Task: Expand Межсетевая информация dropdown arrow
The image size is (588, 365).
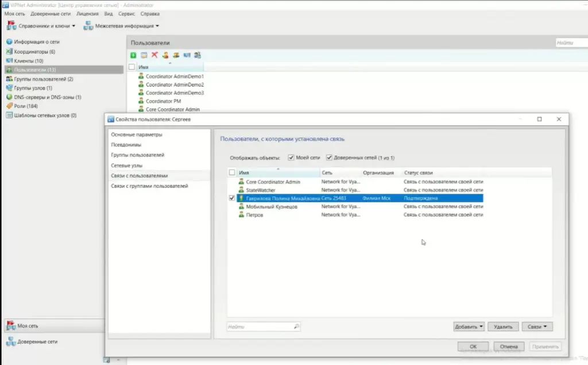Action: coord(157,26)
